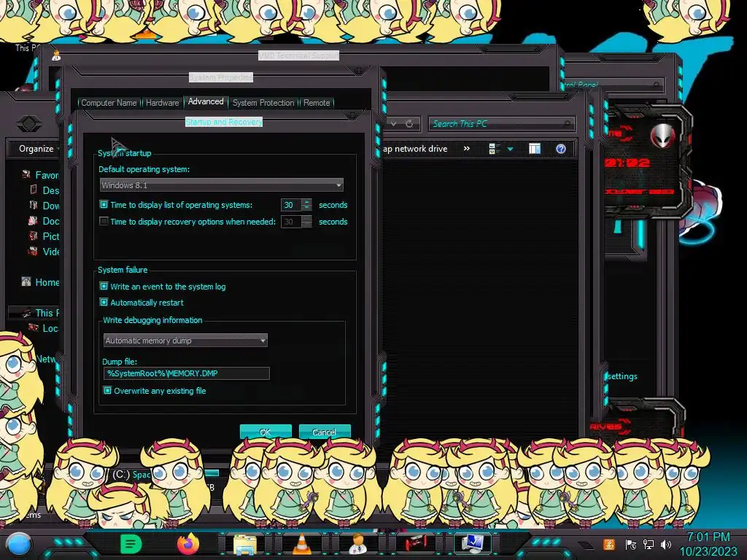Screen dimensions: 747x560
Task: Click the operating systems seconds value field
Action: coord(290,205)
